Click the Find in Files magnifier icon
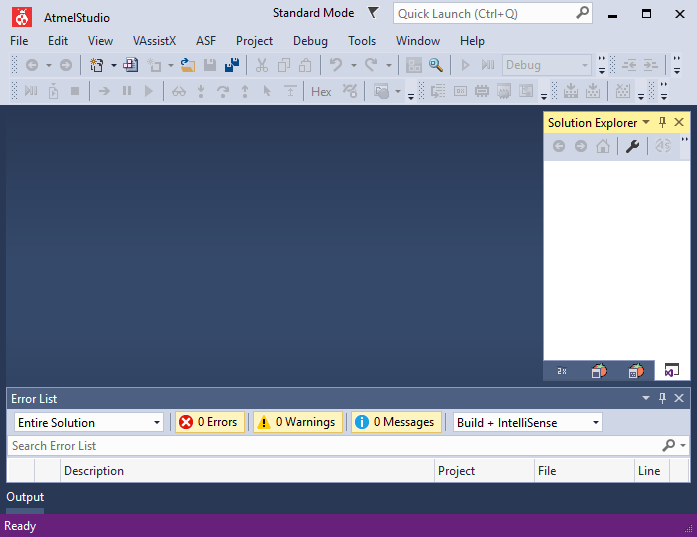The image size is (697, 537). point(436,65)
